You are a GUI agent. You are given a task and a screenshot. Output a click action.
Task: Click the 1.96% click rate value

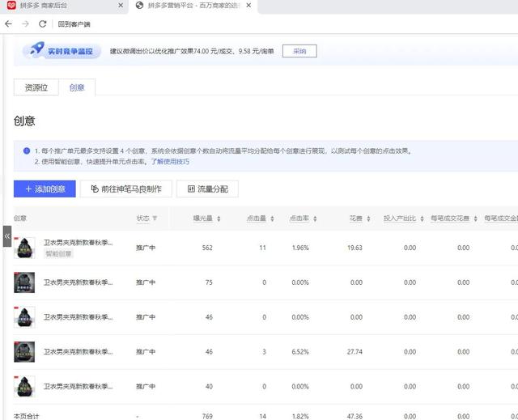pyautogui.click(x=300, y=248)
